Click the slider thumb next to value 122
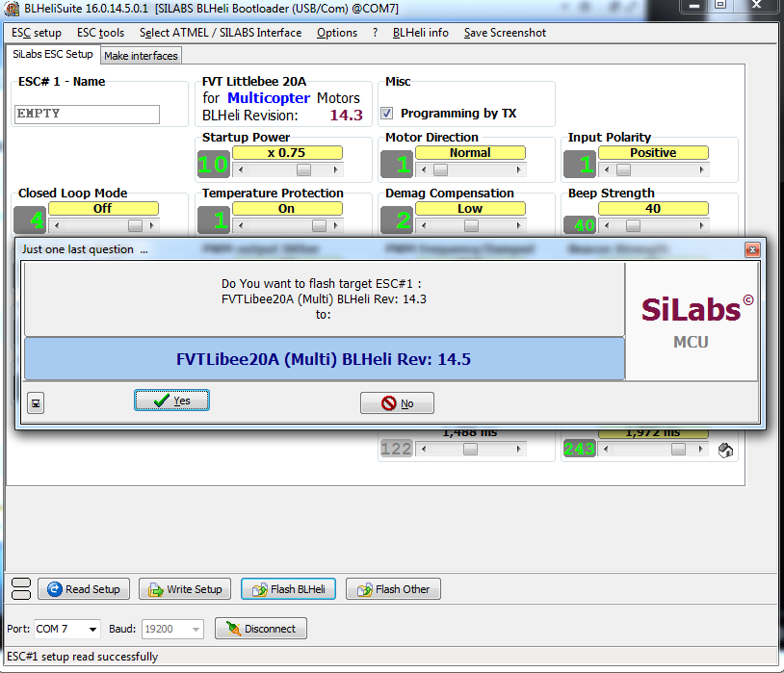 tap(470, 449)
